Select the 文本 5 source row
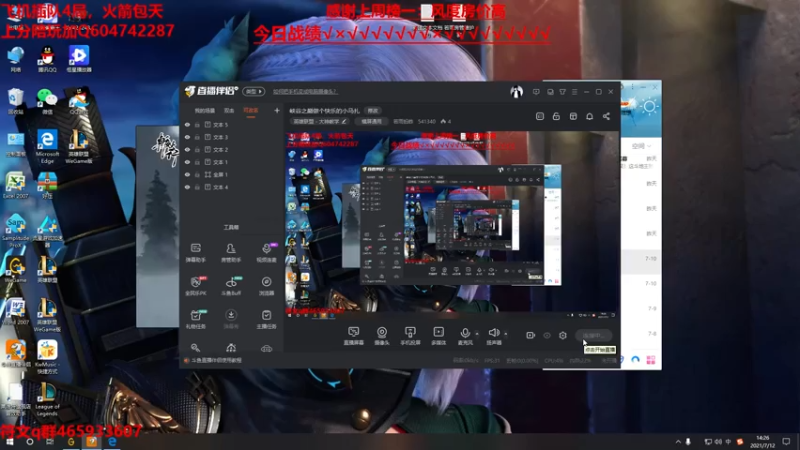 click(x=232, y=124)
